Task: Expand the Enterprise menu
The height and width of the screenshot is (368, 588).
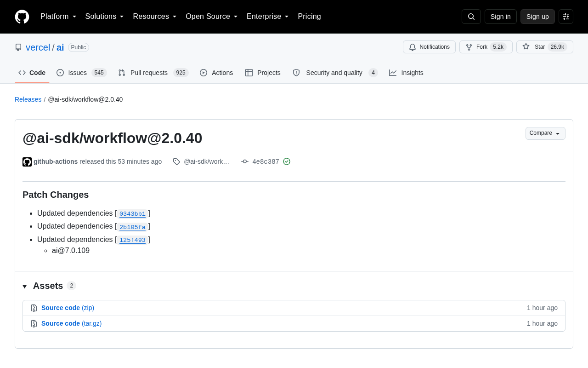Action: [x=268, y=17]
